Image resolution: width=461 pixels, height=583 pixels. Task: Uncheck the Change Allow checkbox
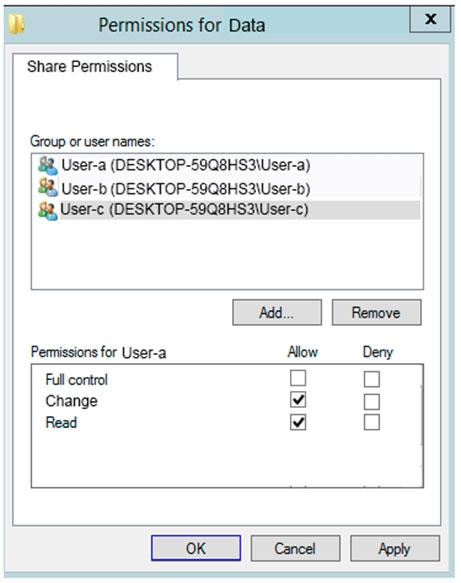point(298,400)
